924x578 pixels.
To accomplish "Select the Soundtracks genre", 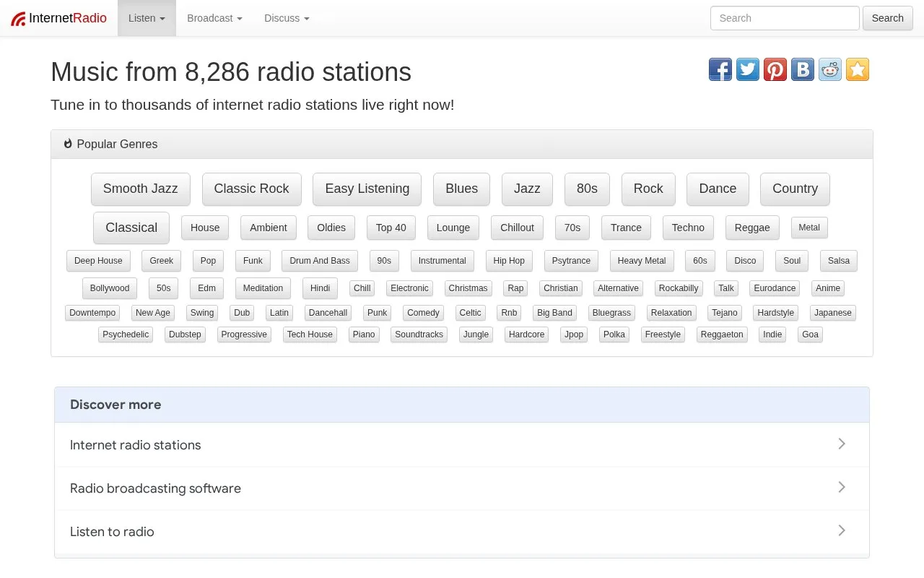I will [x=419, y=335].
